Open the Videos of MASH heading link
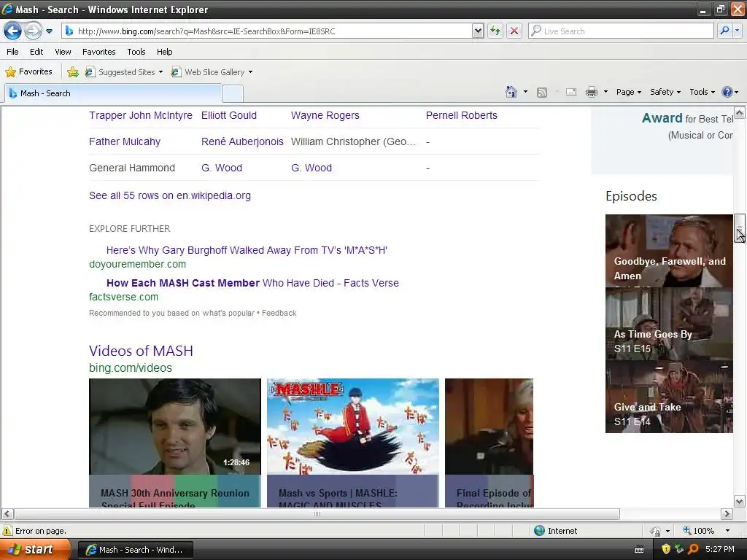Viewport: 747px width, 560px height. (x=141, y=351)
